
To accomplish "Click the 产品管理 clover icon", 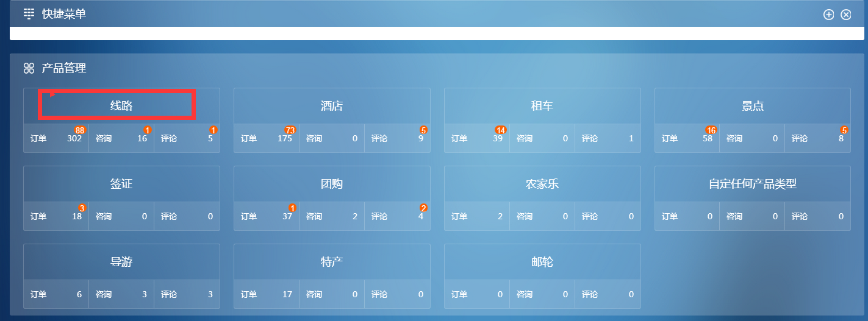I will coord(29,68).
